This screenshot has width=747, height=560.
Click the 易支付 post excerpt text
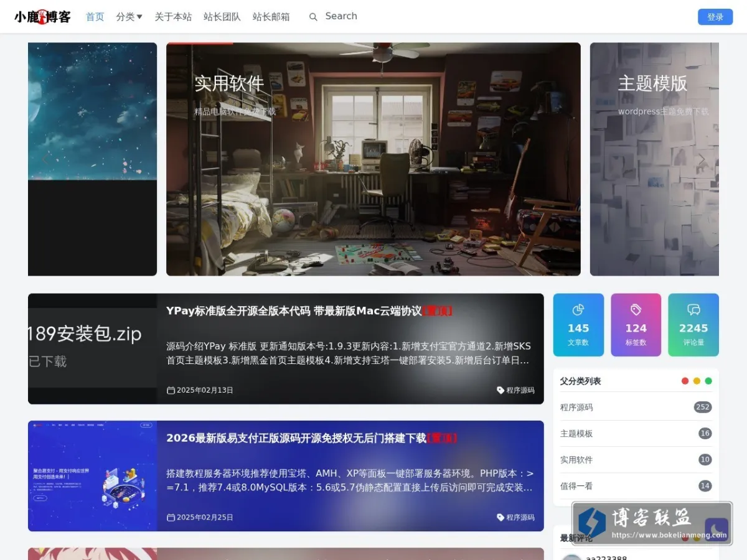(350, 480)
